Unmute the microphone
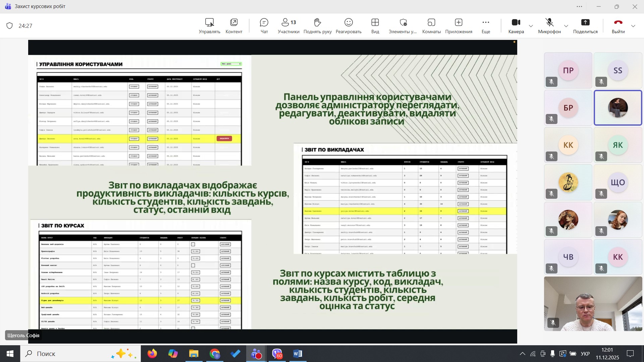Viewport: 644px width, 362px height. [x=549, y=26]
